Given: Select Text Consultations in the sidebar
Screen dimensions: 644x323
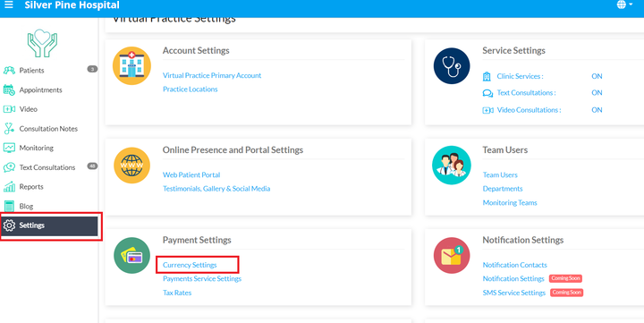Looking at the screenshot, I should pyautogui.click(x=49, y=167).
